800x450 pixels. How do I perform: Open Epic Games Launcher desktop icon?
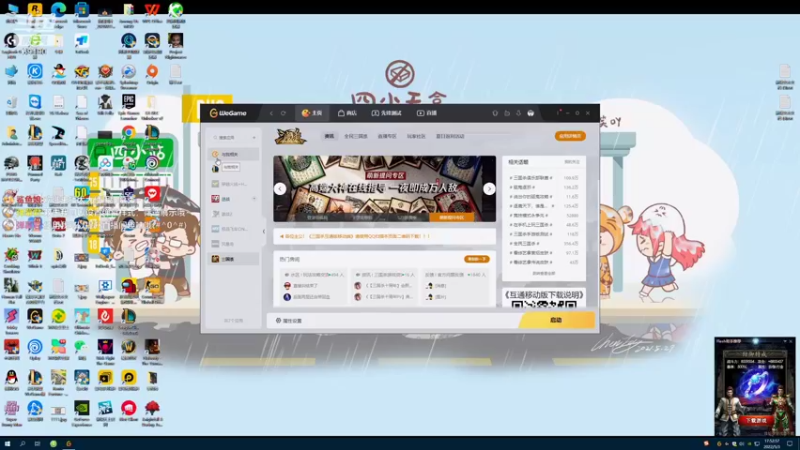129,107
